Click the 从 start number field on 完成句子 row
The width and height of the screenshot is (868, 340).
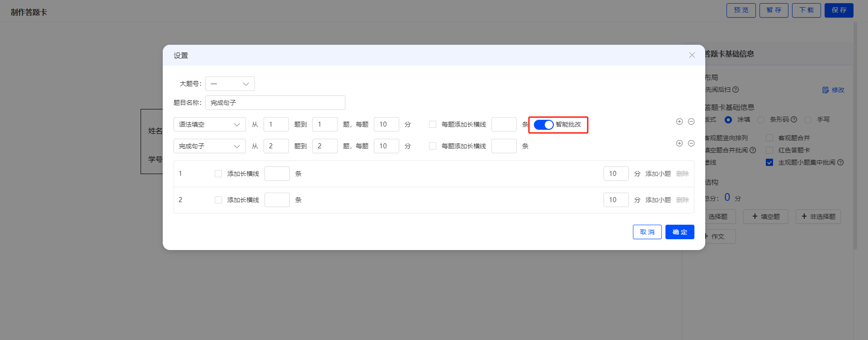click(276, 146)
